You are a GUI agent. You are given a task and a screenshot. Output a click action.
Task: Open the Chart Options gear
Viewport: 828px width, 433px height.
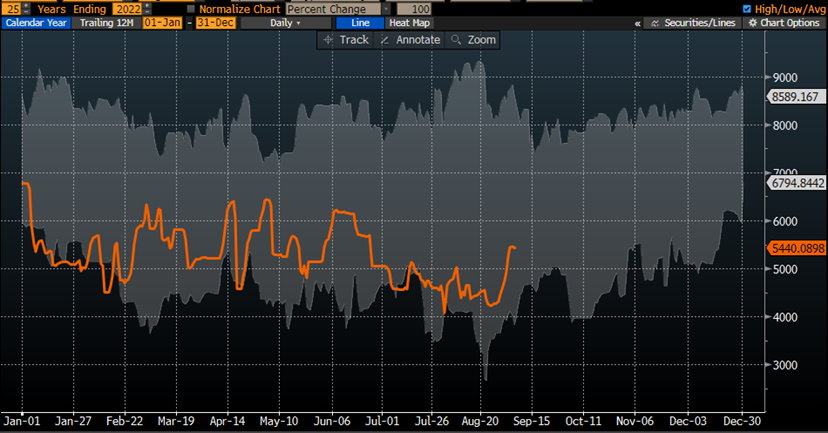point(751,22)
